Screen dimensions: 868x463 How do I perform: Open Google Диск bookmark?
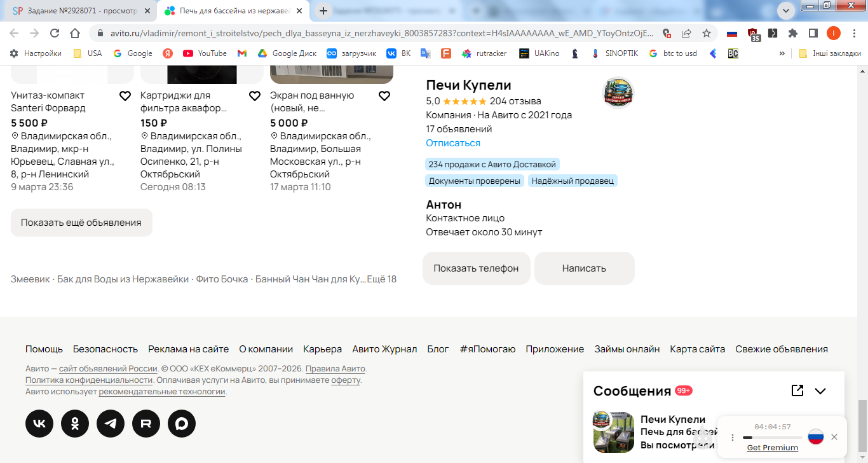point(287,53)
